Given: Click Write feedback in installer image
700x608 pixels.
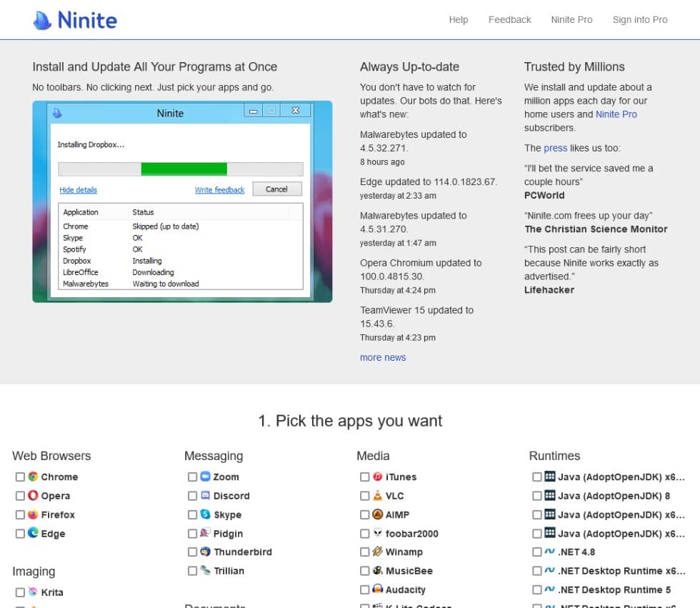Looking at the screenshot, I should (x=220, y=190).
